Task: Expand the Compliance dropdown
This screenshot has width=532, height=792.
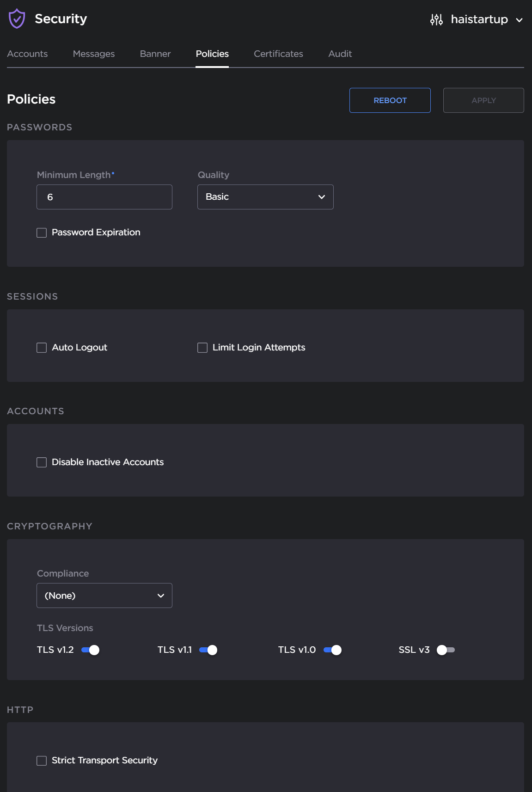Action: point(104,596)
